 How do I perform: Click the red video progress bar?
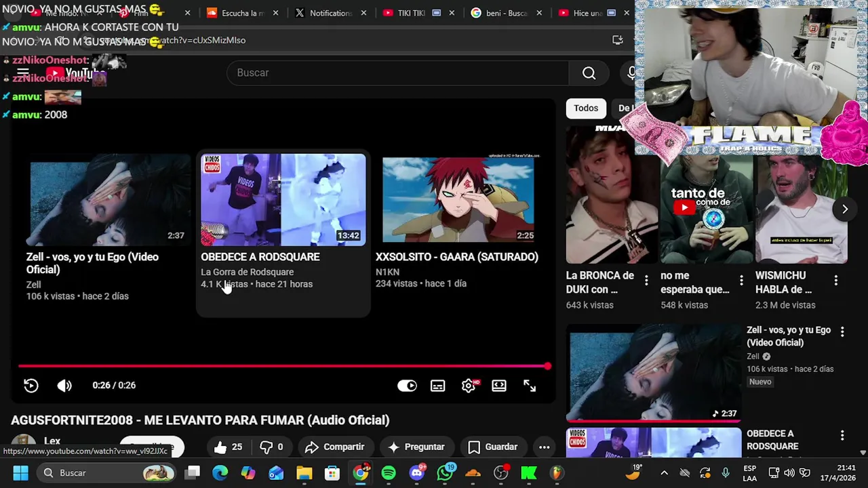click(x=283, y=366)
